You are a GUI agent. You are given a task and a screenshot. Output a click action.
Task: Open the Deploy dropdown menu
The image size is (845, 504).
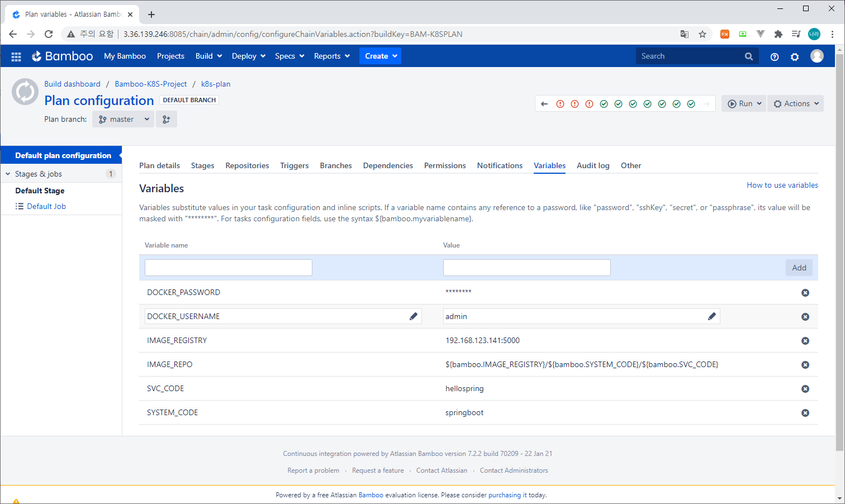(249, 56)
